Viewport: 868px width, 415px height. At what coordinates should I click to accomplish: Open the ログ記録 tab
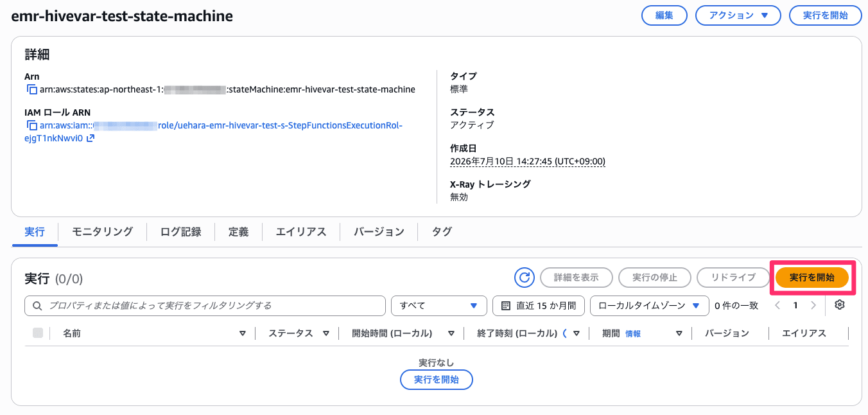180,232
